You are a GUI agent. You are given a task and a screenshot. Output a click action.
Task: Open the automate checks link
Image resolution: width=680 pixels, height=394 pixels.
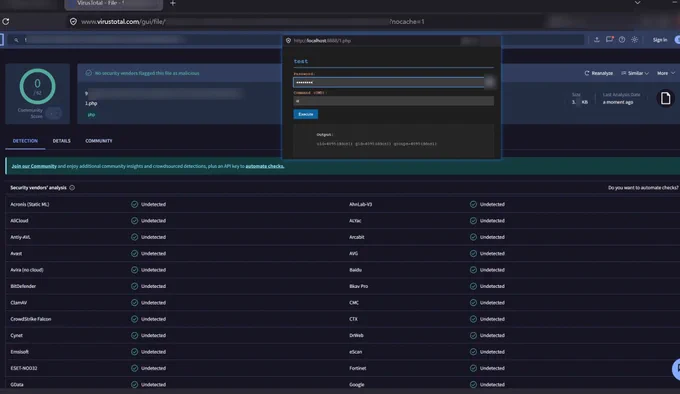[265, 166]
